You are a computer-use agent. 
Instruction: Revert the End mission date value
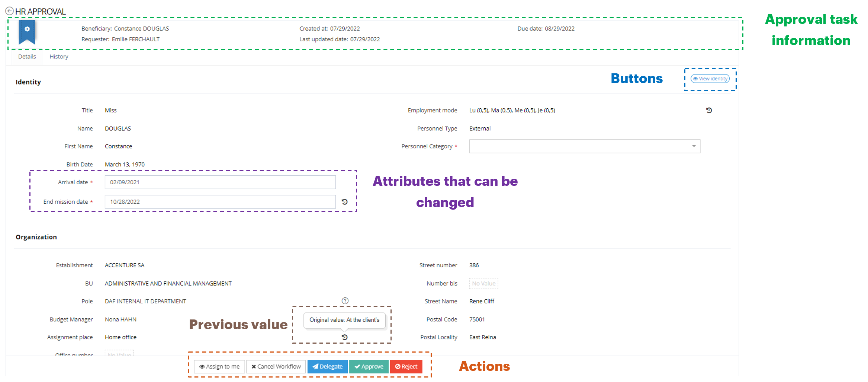coord(345,202)
